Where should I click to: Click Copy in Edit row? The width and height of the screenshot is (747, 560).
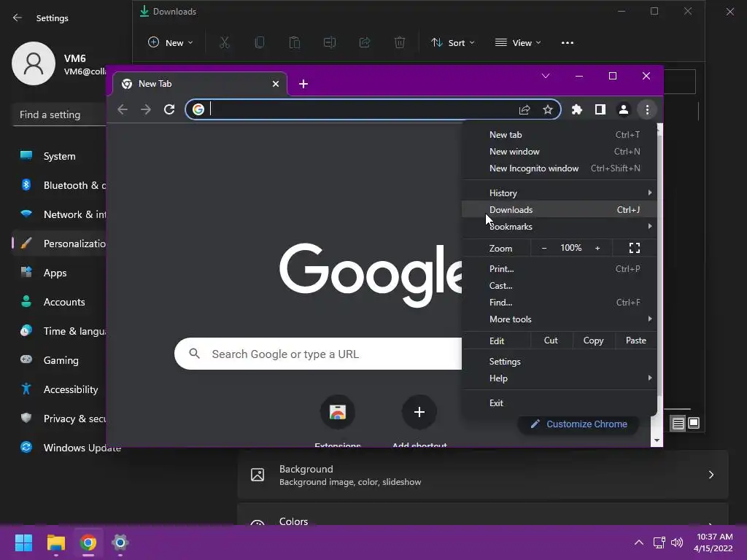coord(593,341)
